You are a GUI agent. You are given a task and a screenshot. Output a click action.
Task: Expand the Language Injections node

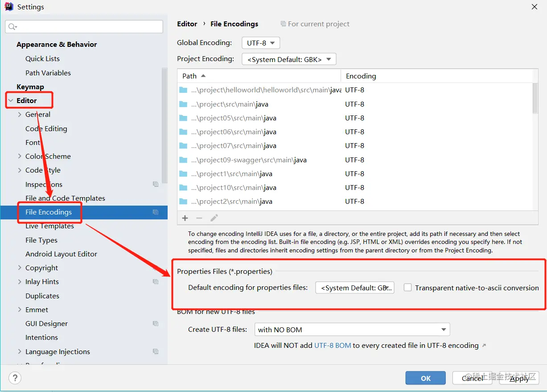click(20, 352)
